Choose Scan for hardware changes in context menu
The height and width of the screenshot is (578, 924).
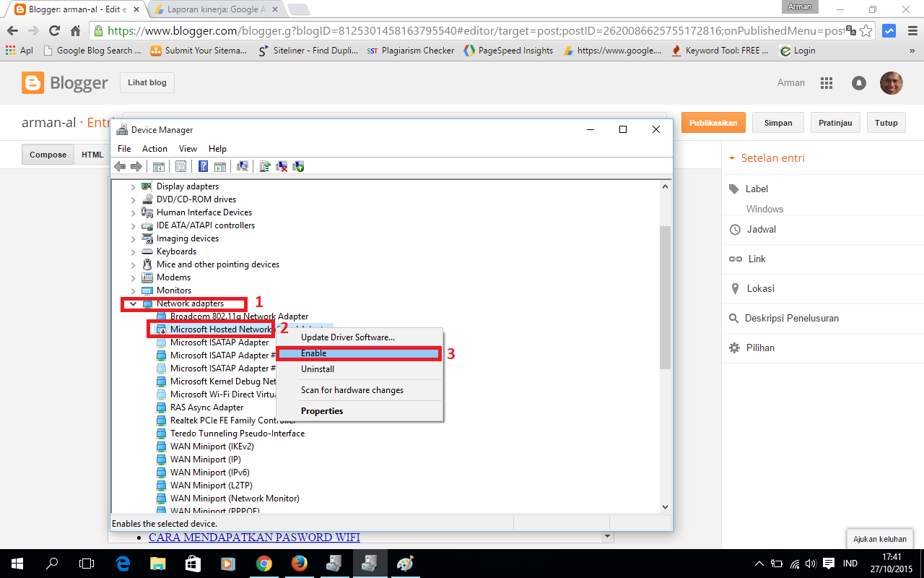click(359, 390)
